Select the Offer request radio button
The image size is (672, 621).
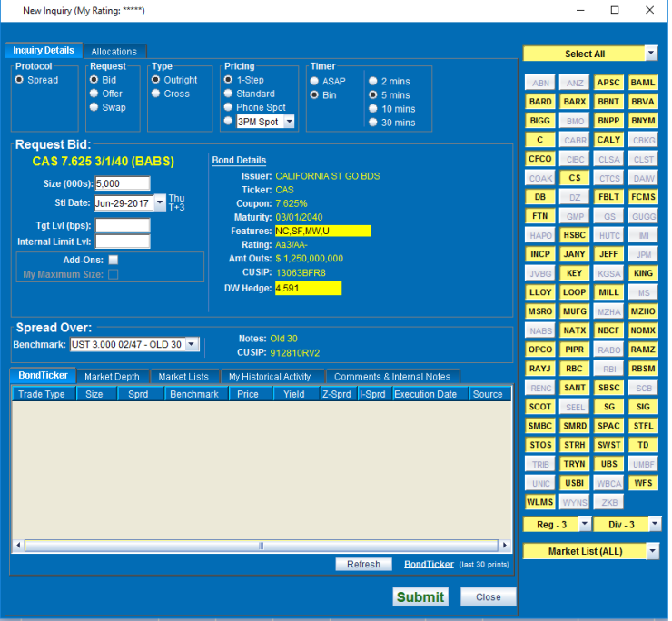(94, 94)
